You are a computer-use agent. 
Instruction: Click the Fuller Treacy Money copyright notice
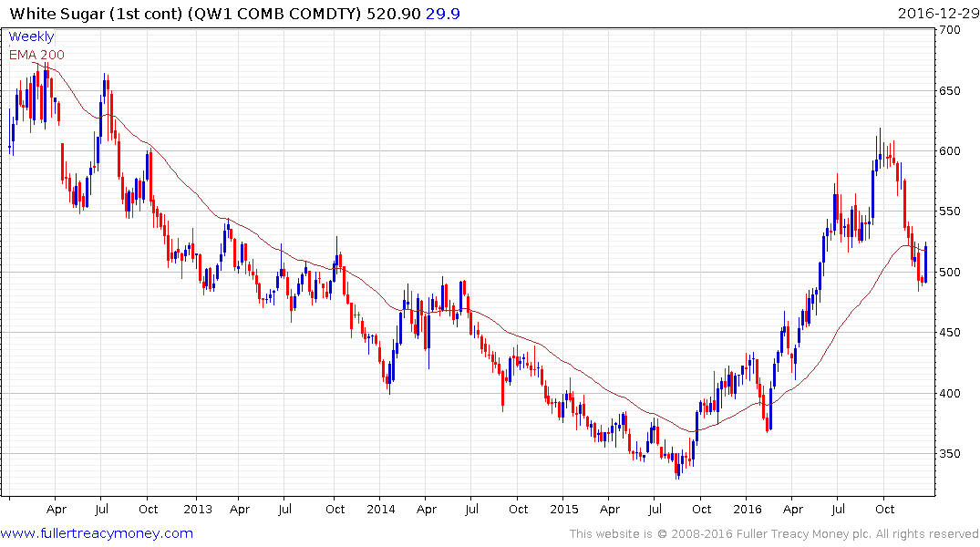point(774,534)
